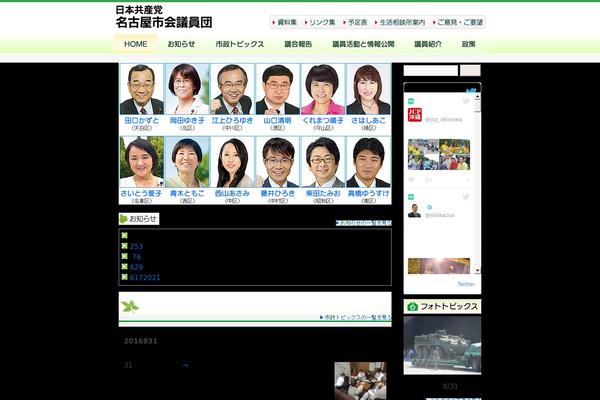600x400 pixels.
Task: Click the verified badge beside @shiikazuo avatar
Action: point(429,207)
